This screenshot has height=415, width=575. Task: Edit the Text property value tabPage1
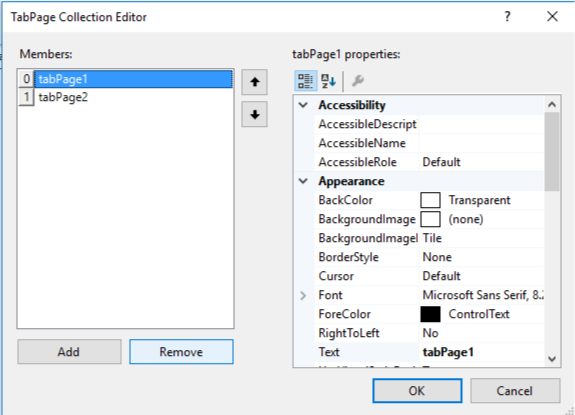pyautogui.click(x=481, y=352)
